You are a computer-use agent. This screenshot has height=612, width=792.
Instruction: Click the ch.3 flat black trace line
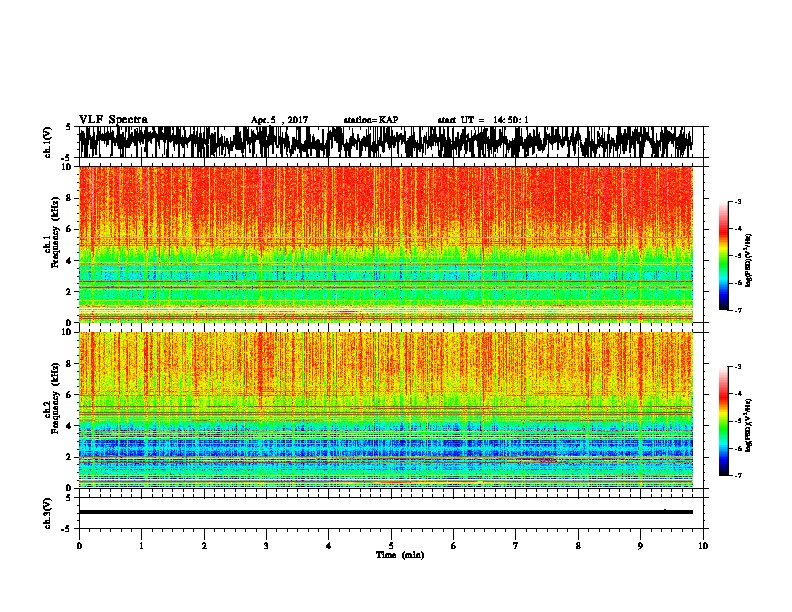(386, 512)
